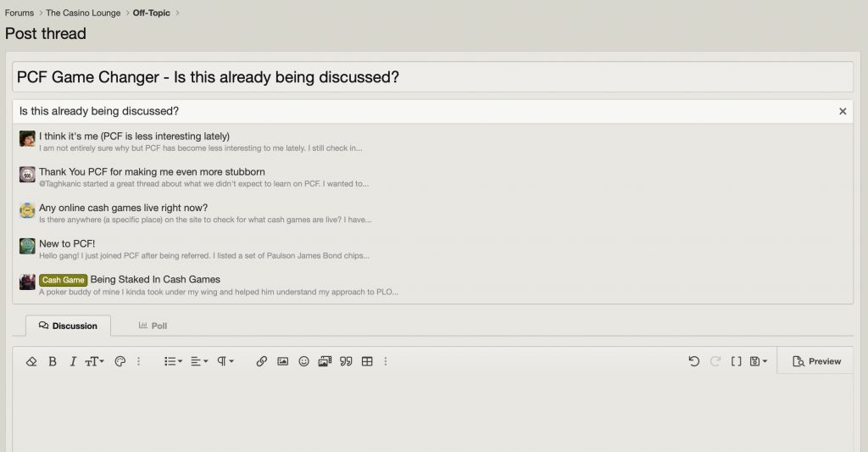Screen dimensions: 868x452
Task: Click the Preview button
Action: click(x=816, y=361)
